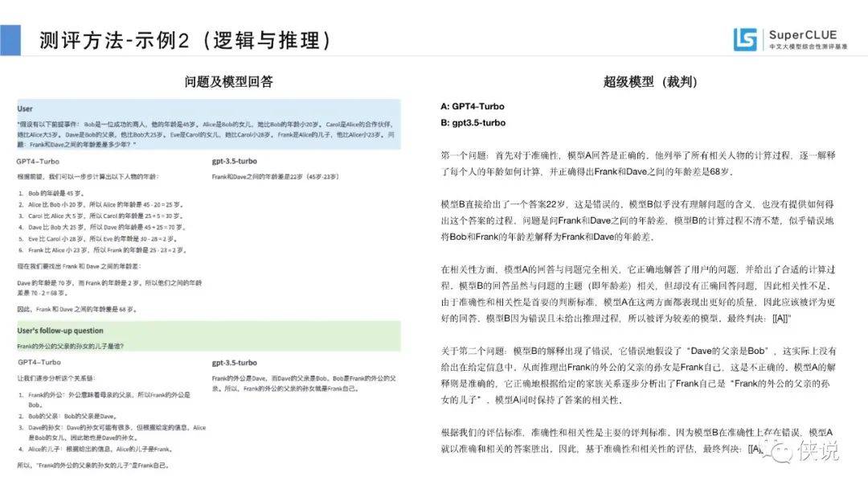Click the SuperCLUE logo icon
Viewport: 868px width, 489px height.
pyautogui.click(x=744, y=39)
